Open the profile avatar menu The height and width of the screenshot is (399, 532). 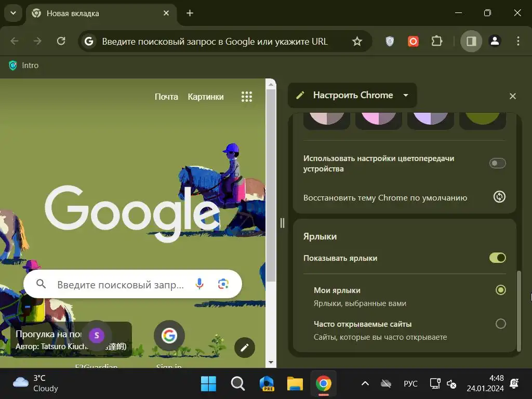pyautogui.click(x=495, y=41)
